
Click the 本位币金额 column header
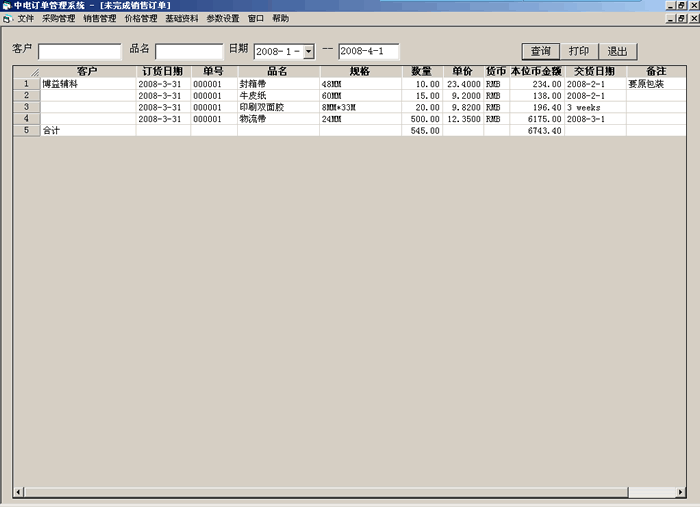coord(536,72)
